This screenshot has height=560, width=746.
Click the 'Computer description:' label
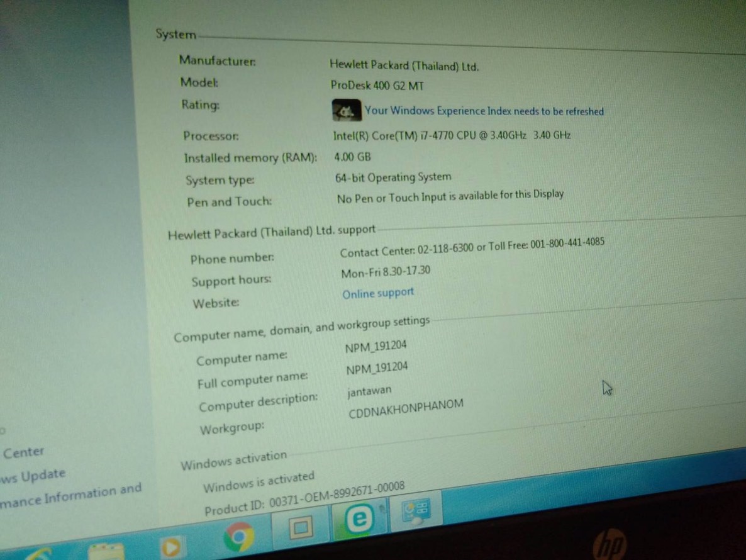click(x=259, y=401)
